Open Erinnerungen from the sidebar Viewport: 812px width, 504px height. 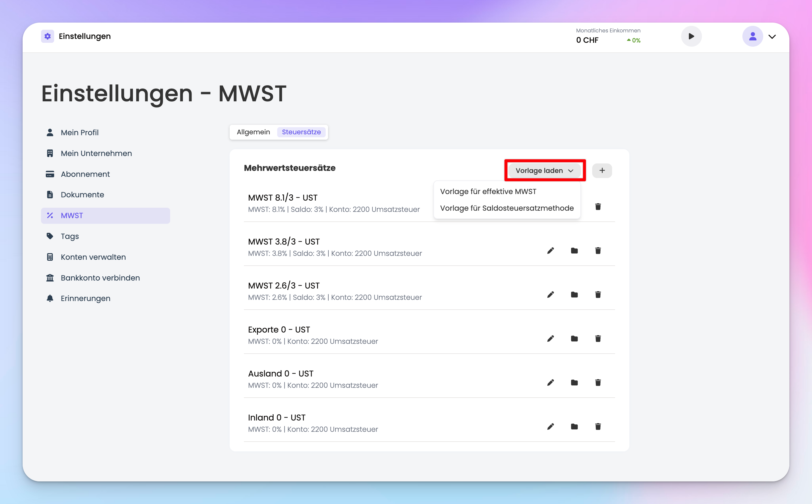click(x=85, y=299)
